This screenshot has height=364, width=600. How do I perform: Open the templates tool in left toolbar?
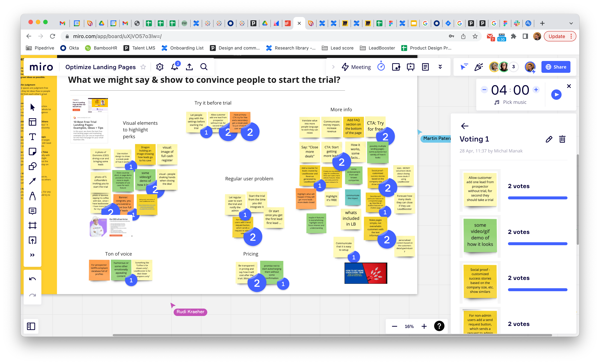32,122
